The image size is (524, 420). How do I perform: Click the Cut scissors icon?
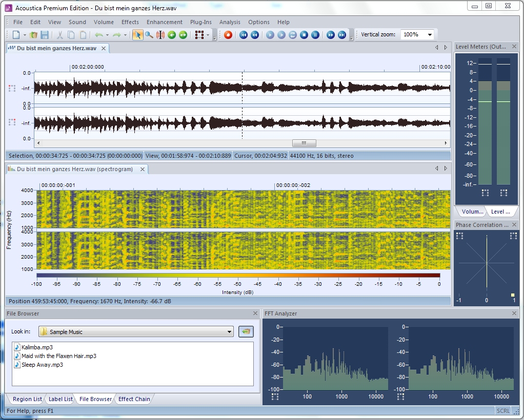[x=59, y=35]
